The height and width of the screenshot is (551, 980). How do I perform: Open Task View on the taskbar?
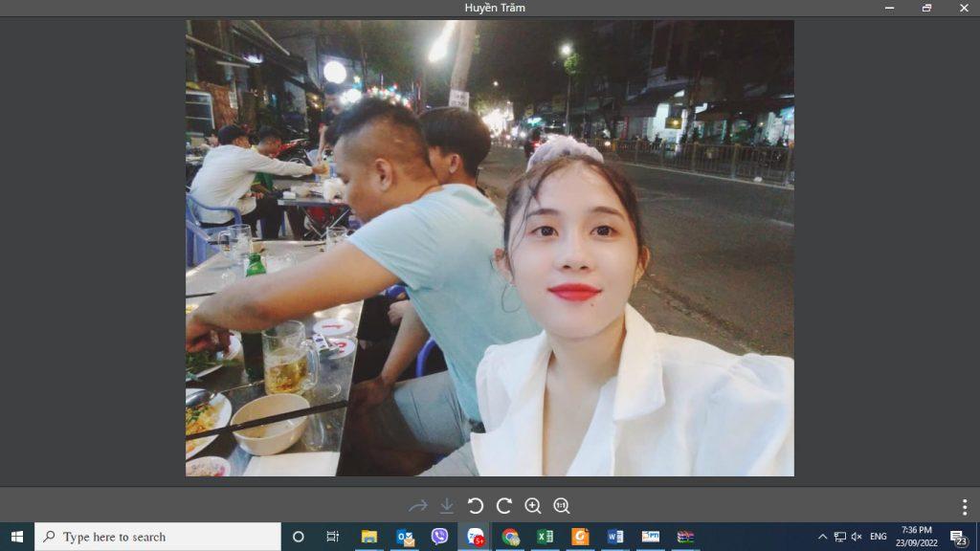pyautogui.click(x=332, y=537)
